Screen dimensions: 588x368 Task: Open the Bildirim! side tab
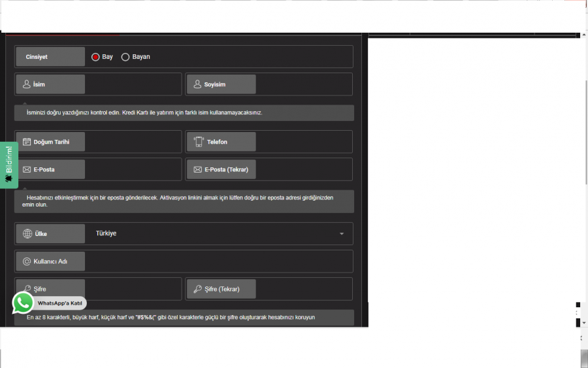coord(9,165)
